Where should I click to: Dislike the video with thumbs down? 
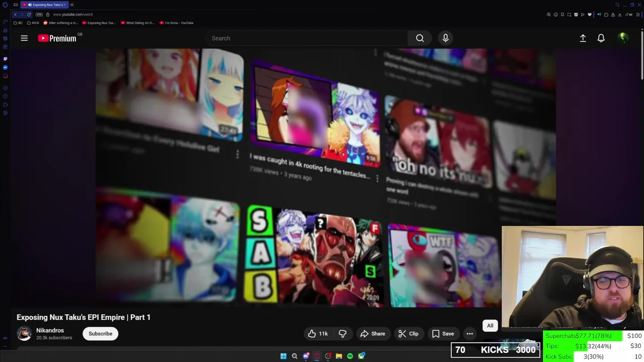pyautogui.click(x=343, y=333)
